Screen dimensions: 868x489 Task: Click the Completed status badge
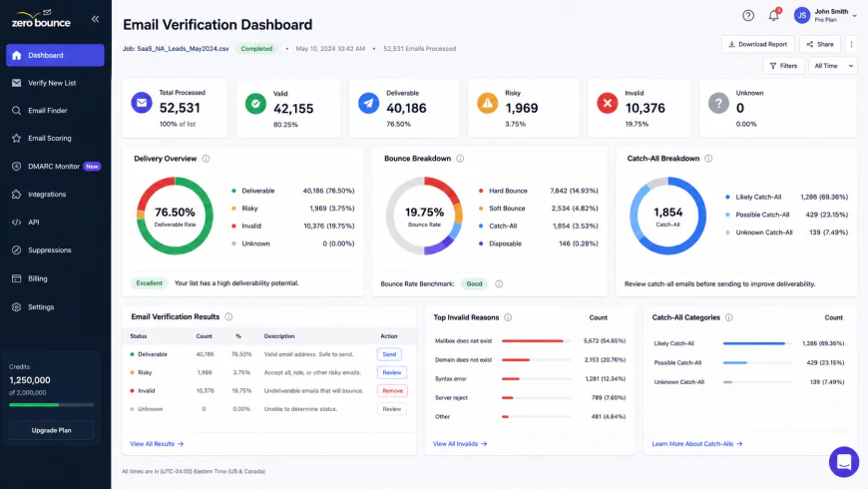pos(256,49)
